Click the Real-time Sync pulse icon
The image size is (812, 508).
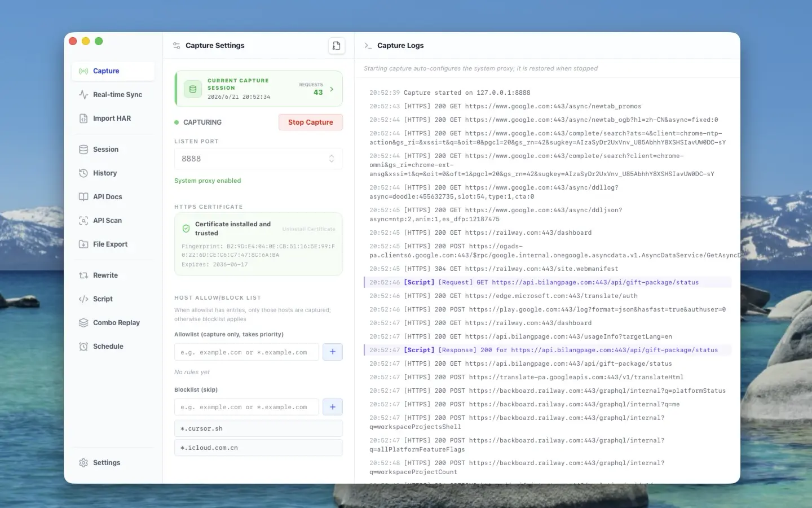tap(83, 95)
